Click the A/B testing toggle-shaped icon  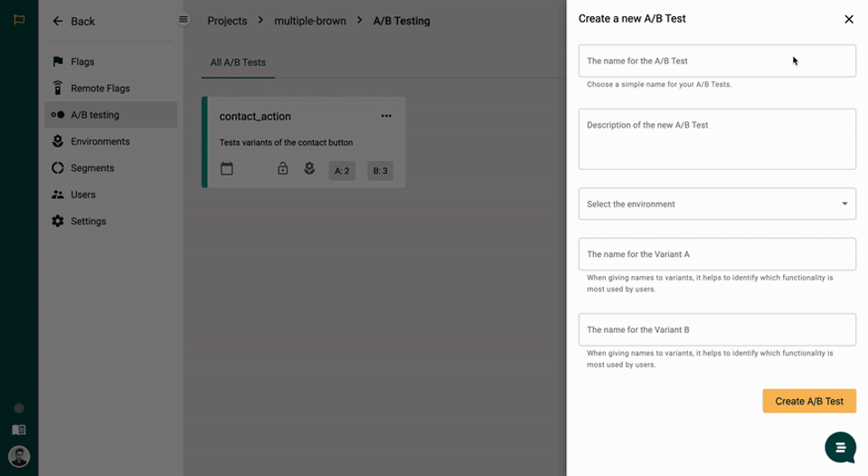click(x=58, y=115)
